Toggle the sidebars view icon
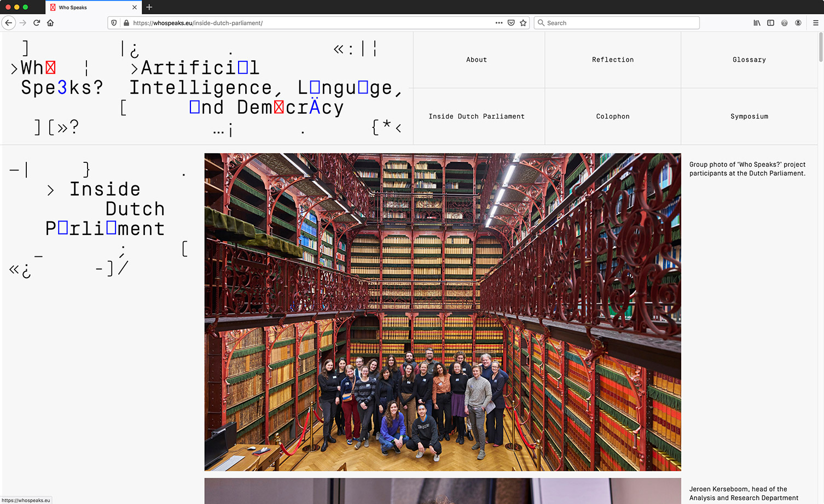The height and width of the screenshot is (504, 824). 770,23
